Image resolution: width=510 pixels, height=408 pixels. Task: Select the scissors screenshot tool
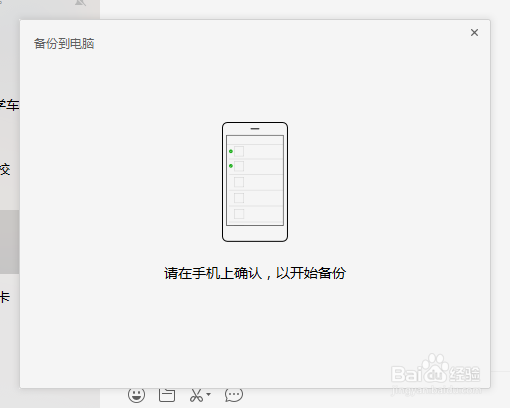tap(196, 395)
